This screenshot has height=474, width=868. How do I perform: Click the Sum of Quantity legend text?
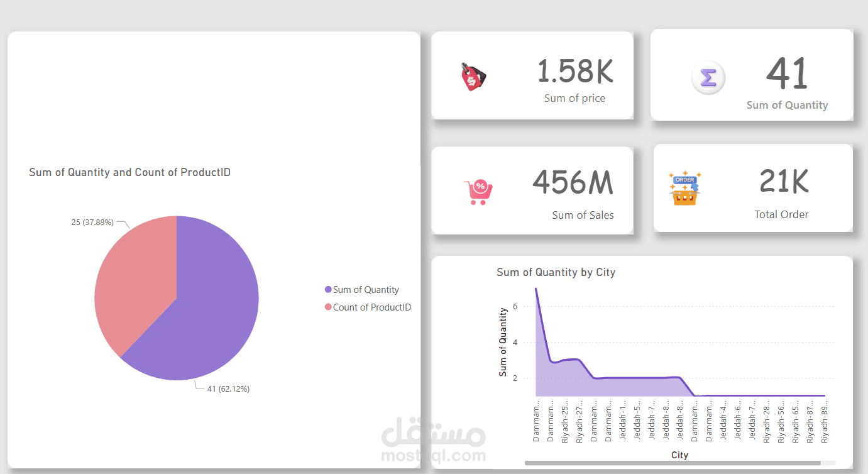366,290
